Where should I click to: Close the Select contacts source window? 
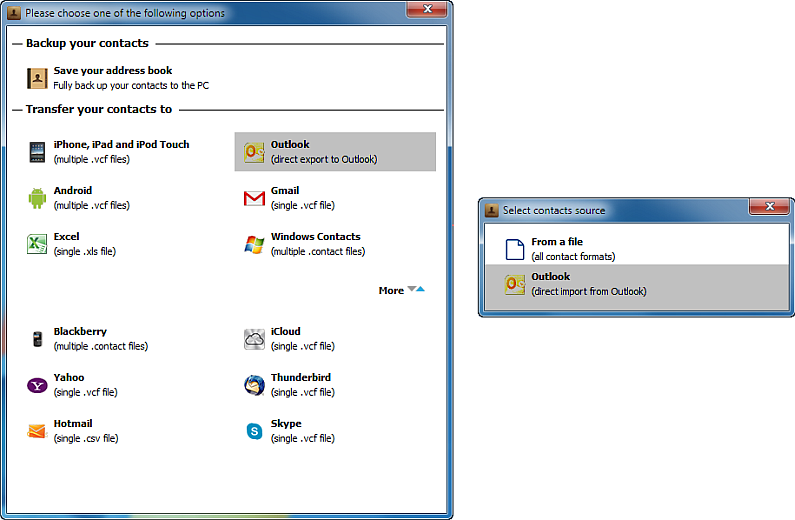[769, 206]
